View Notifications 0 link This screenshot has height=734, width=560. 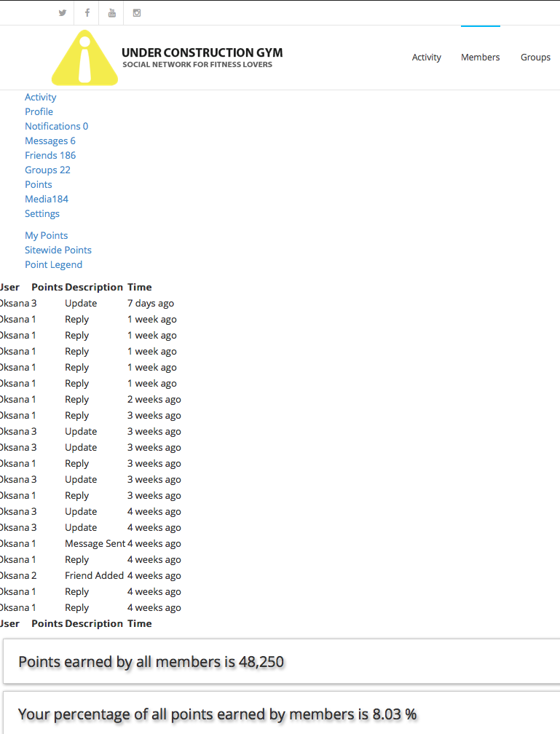[56, 126]
